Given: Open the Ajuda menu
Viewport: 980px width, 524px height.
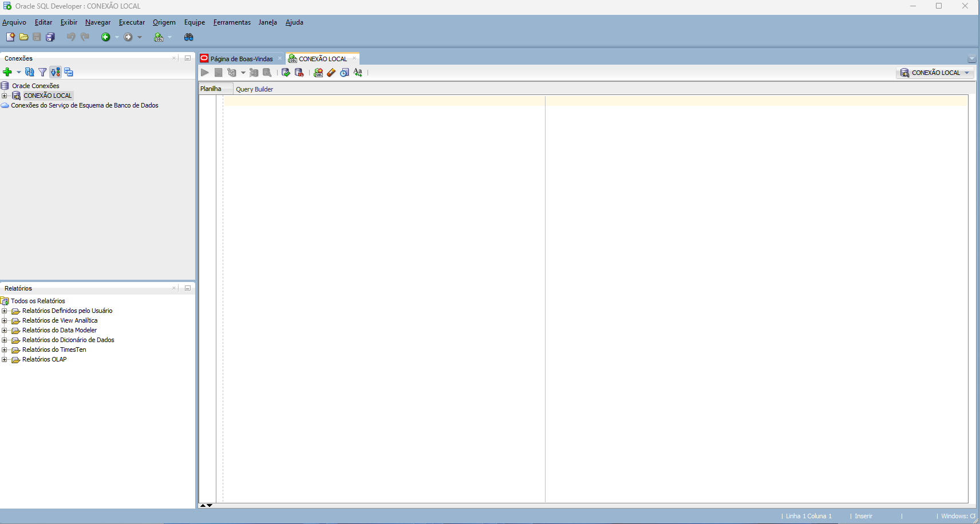Looking at the screenshot, I should [x=294, y=22].
